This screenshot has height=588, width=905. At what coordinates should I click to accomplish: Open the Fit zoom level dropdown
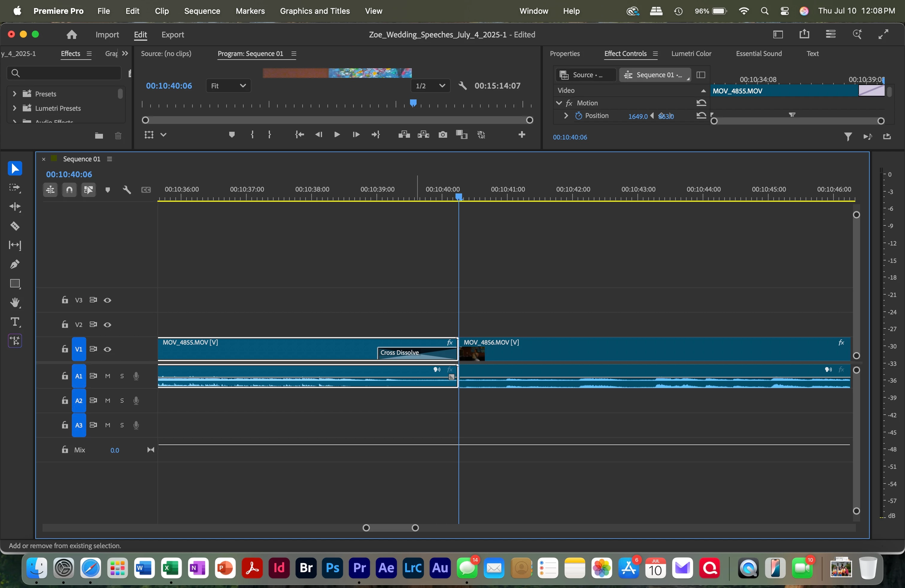tap(228, 86)
